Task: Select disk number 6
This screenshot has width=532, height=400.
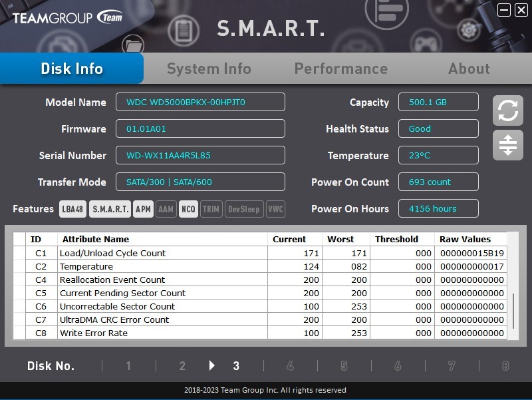Action: click(x=398, y=365)
